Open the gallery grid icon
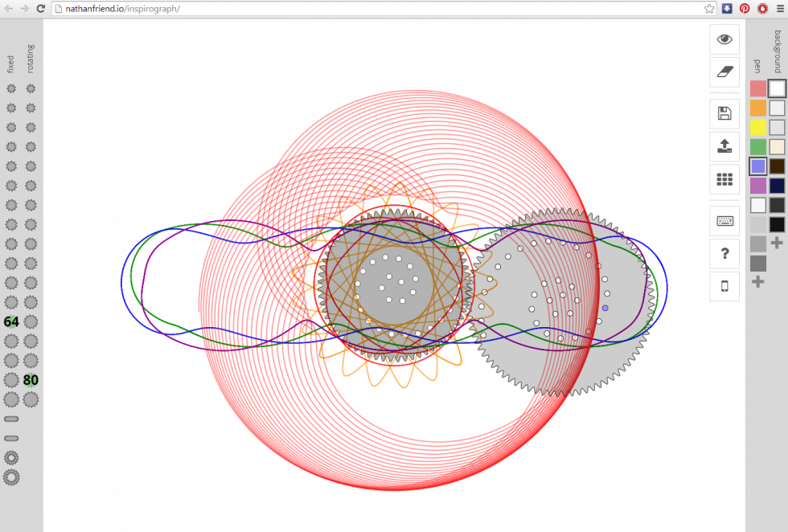Viewport: 788px width, 532px height. 724,179
